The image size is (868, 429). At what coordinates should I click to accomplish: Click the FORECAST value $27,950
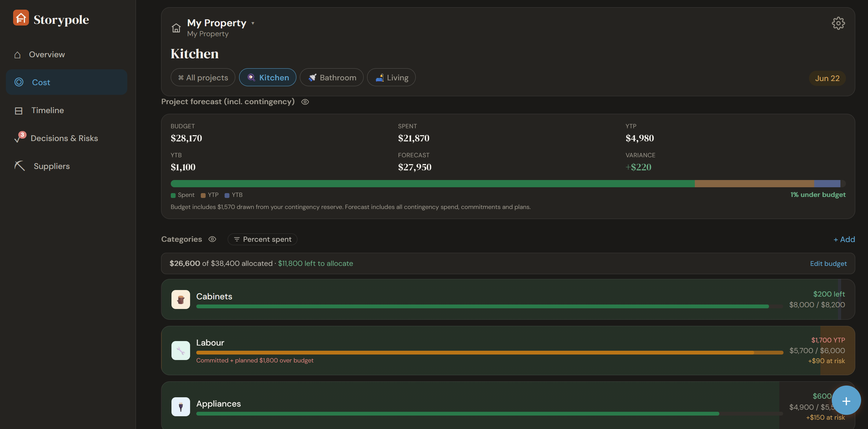coord(415,167)
